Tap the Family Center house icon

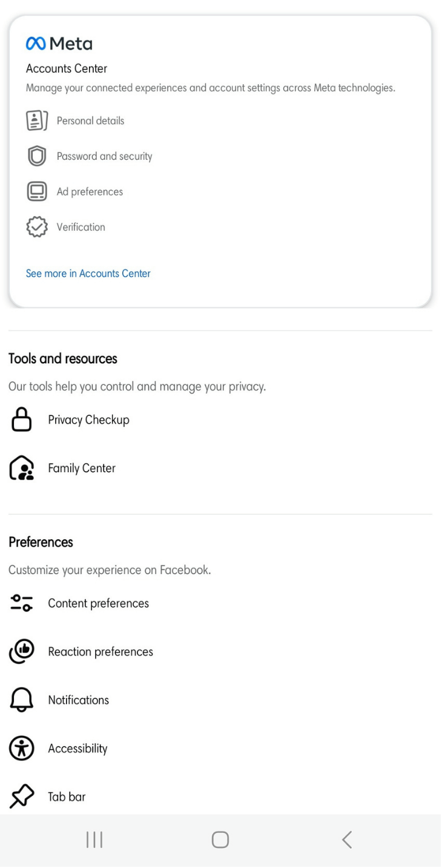[21, 469]
